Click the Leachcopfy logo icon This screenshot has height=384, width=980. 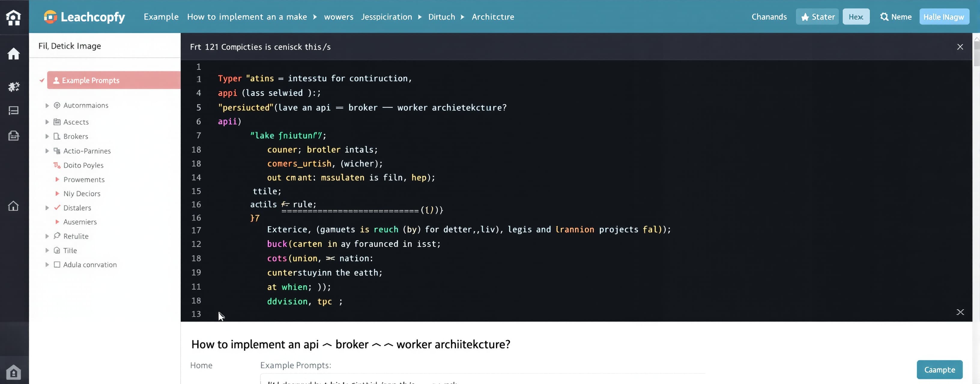pyautogui.click(x=50, y=17)
